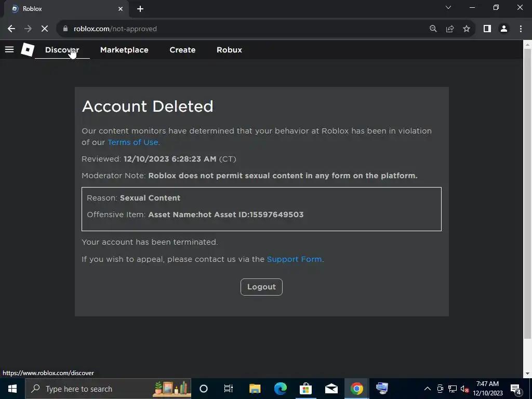Bookmark this page with star icon
This screenshot has width=532, height=399.
(467, 29)
